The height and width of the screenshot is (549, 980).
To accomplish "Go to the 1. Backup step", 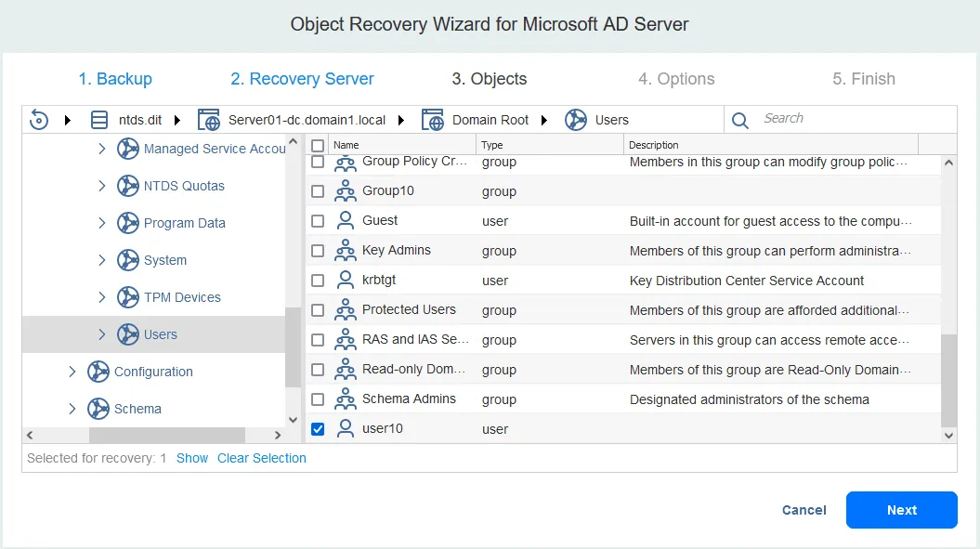I will pos(115,79).
